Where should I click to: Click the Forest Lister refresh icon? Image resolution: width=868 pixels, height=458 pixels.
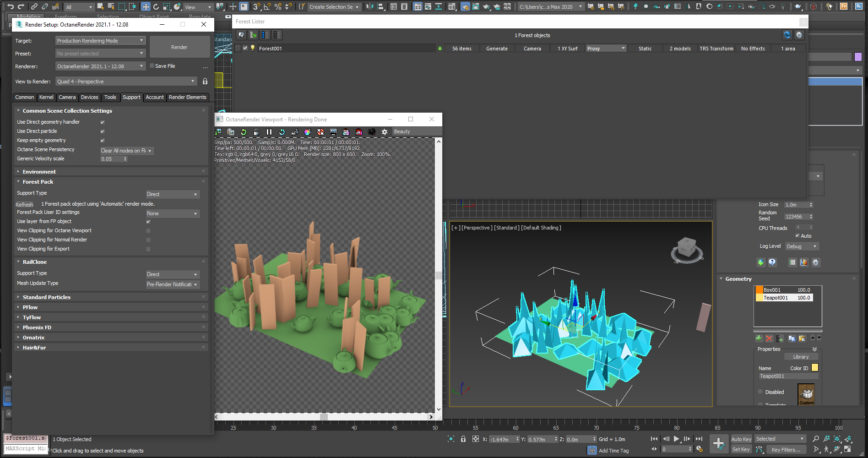pos(787,35)
